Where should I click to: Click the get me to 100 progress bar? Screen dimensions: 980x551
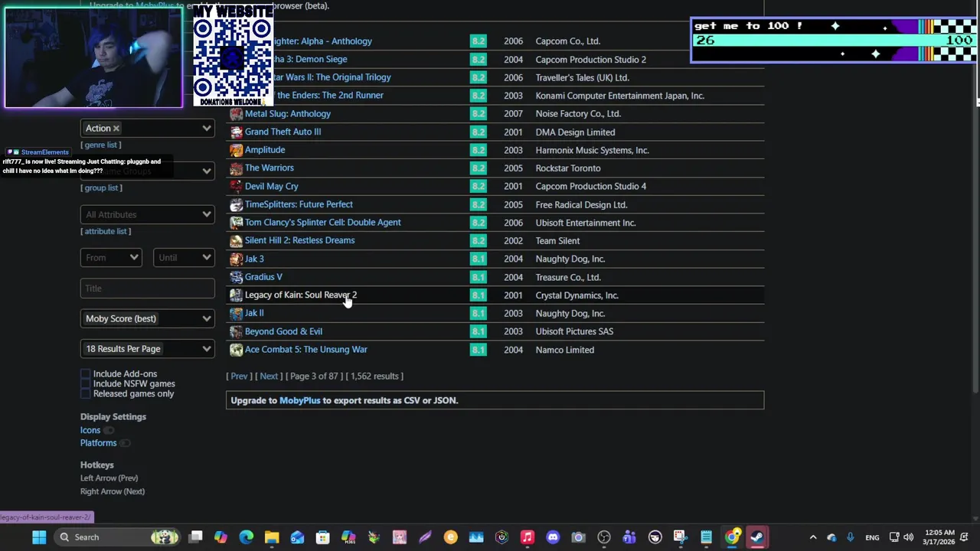coord(834,40)
